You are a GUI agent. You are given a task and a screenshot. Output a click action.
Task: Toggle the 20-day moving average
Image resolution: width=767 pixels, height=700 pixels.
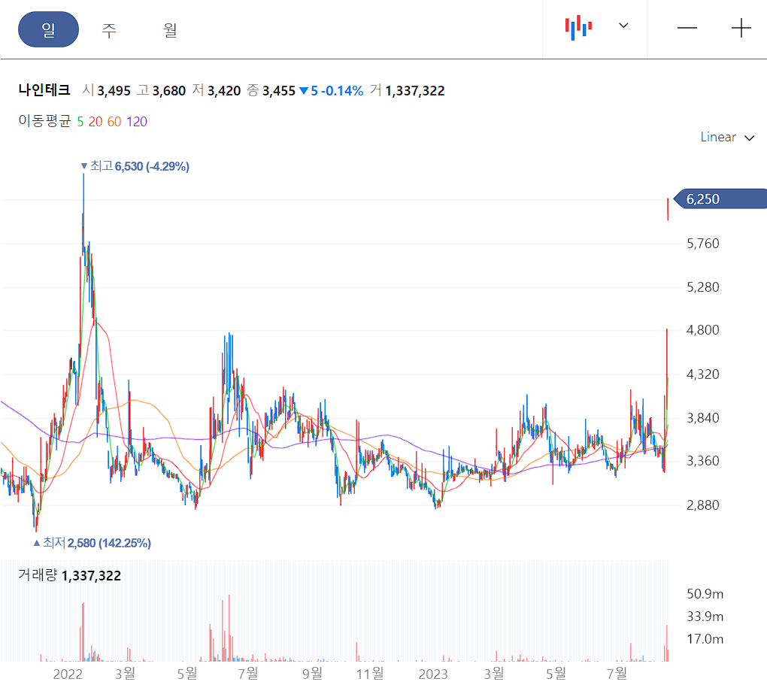point(95,121)
